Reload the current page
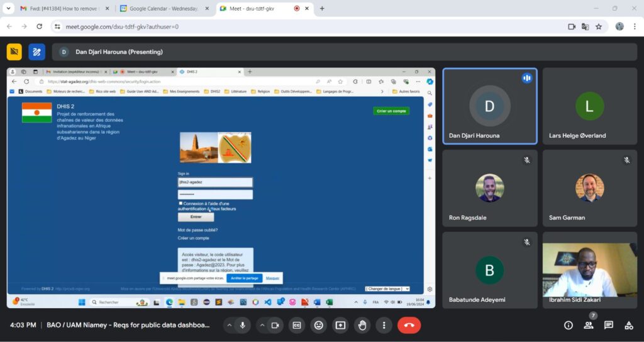 pyautogui.click(x=40, y=26)
